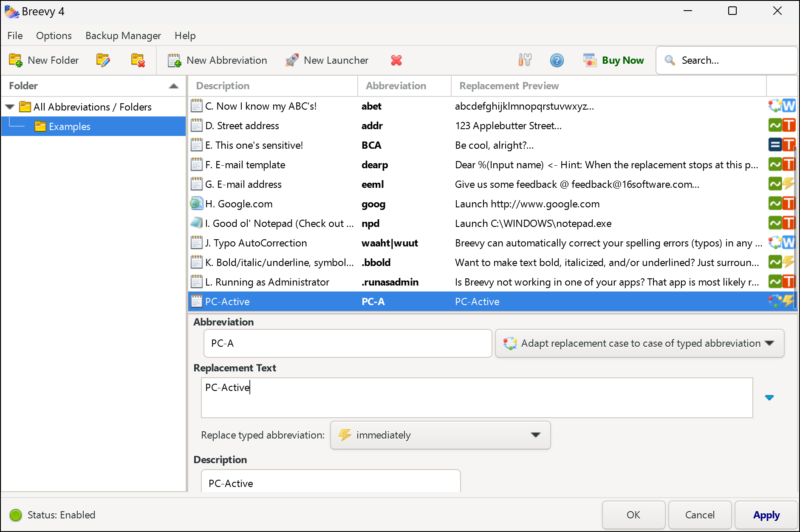Click the Buy Now link text
800x532 pixels.
[623, 60]
